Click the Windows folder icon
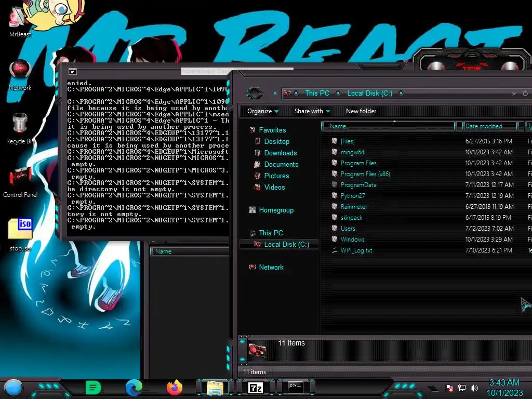The image size is (532, 399). point(335,239)
